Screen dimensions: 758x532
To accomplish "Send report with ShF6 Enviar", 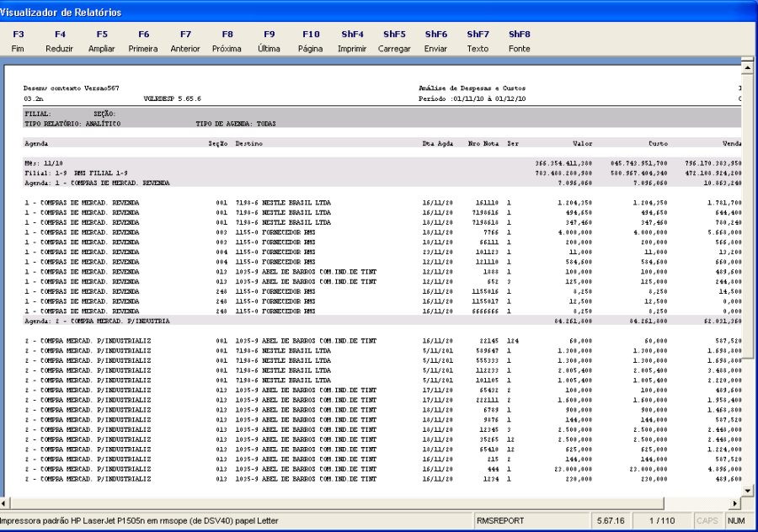I will click(x=435, y=41).
